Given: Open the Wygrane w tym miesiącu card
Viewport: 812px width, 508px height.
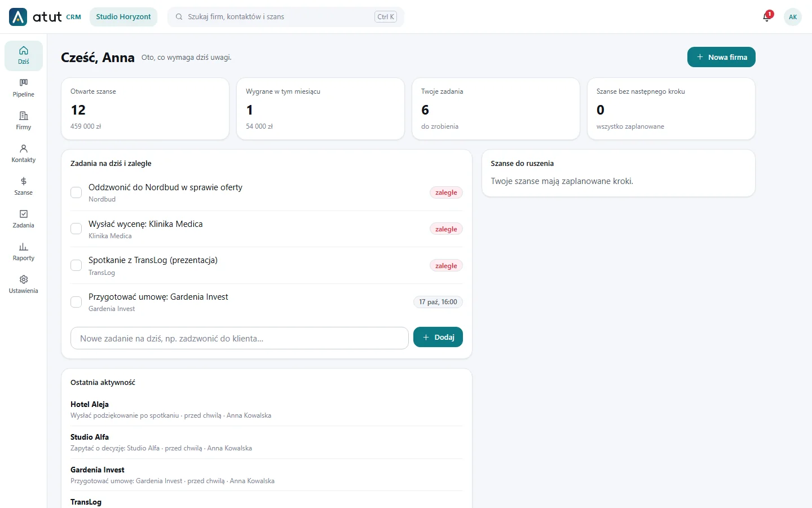Looking at the screenshot, I should point(320,108).
